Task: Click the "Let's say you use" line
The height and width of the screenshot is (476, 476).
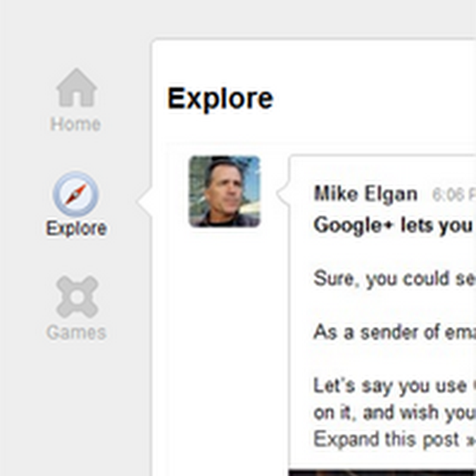Action: tap(393, 386)
